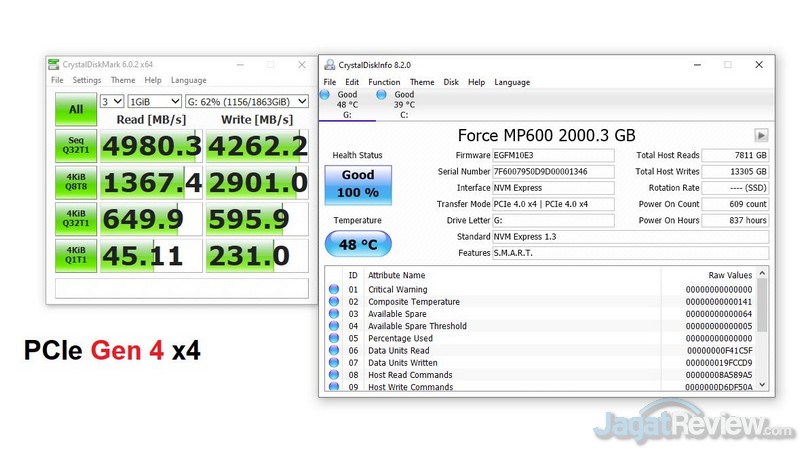Select the G: drive tab at 48 °C
Screen dimensions: 800x450
(347, 105)
